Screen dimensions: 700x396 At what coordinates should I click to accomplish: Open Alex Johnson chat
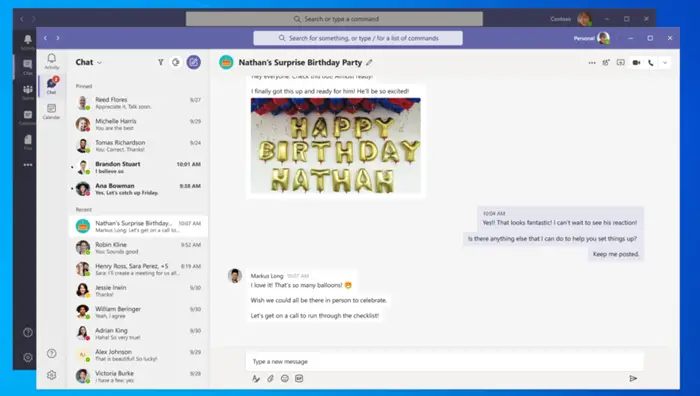(x=138, y=355)
